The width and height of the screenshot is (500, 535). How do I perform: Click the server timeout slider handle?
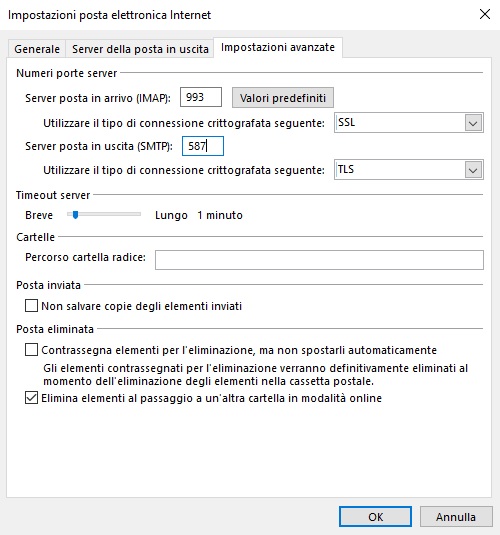[75, 215]
